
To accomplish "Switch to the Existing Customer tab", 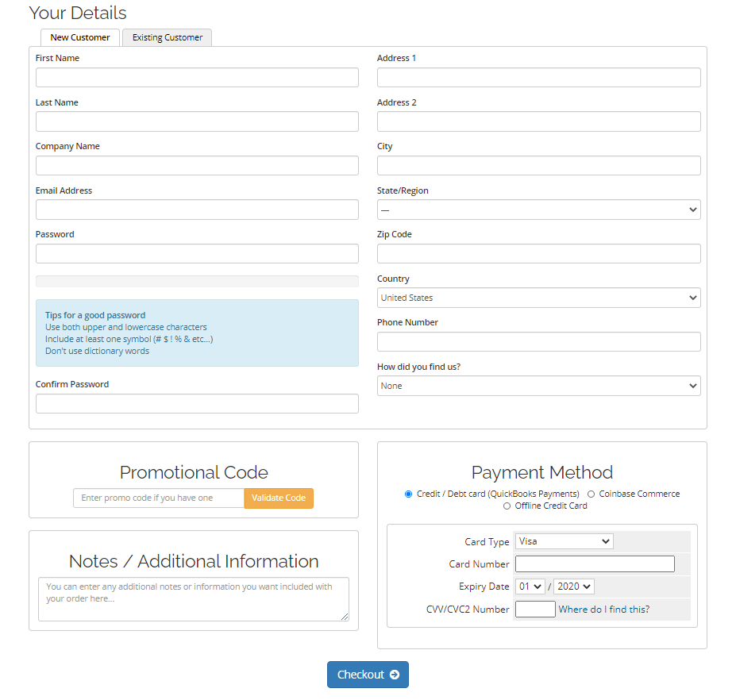I will 167,37.
